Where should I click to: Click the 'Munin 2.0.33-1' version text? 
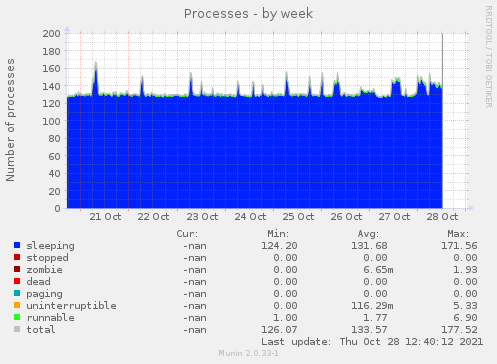(x=248, y=353)
